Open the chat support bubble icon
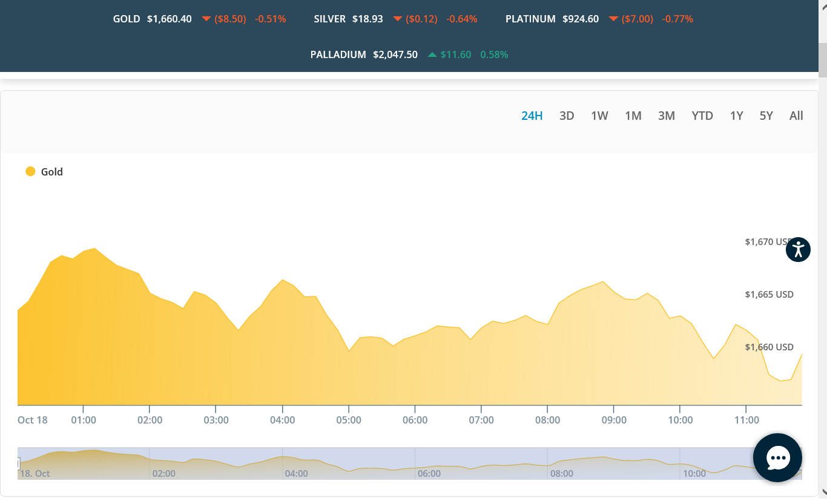This screenshot has height=504, width=827. [777, 458]
